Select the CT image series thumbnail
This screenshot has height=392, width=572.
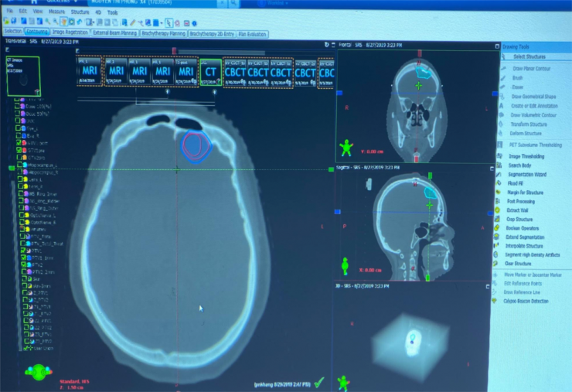coord(209,72)
